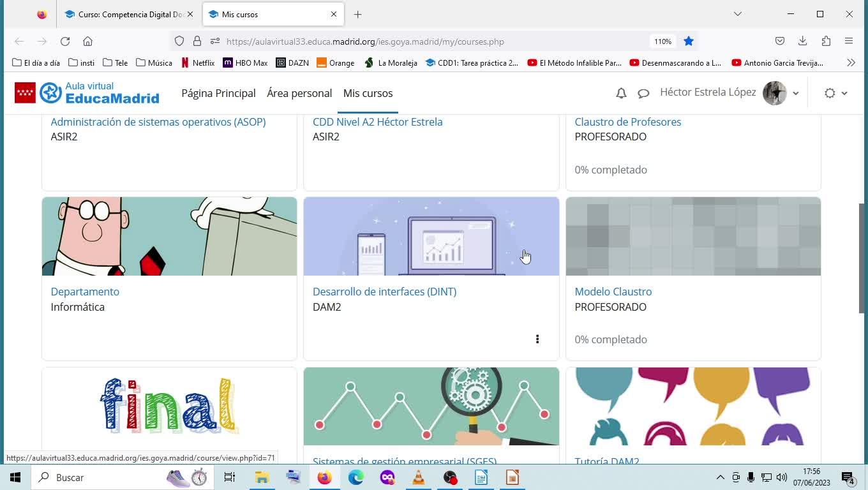
Task: Go back one page in browser
Action: click(19, 41)
